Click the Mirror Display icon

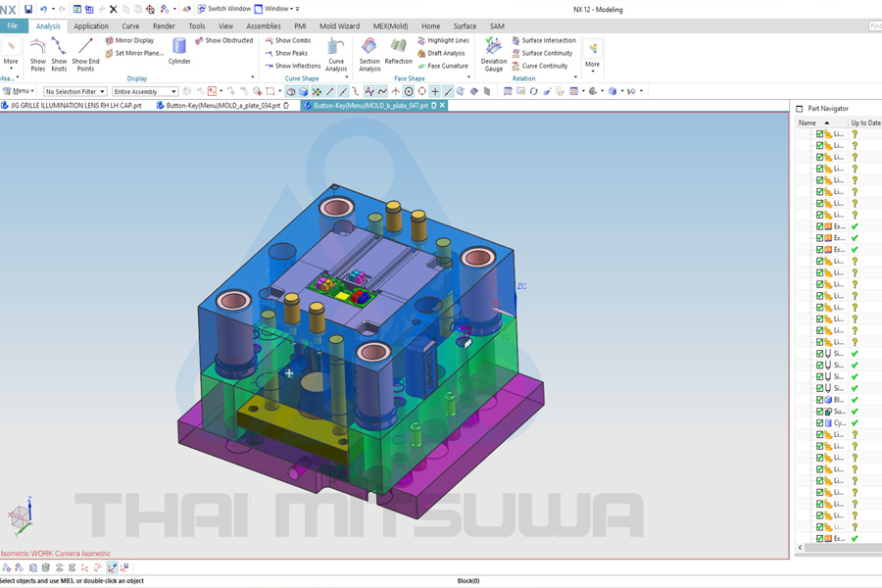109,40
